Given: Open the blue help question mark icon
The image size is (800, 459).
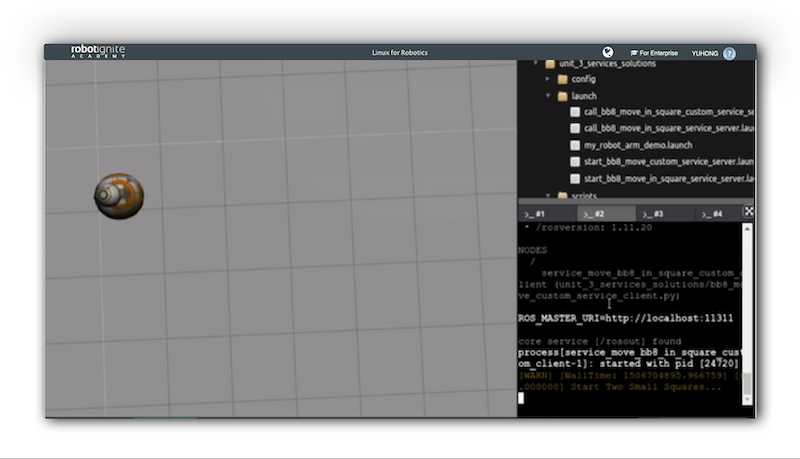Looking at the screenshot, I should tap(730, 54).
